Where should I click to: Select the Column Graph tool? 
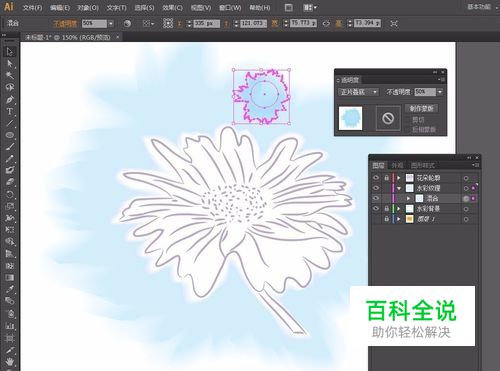pyautogui.click(x=9, y=325)
